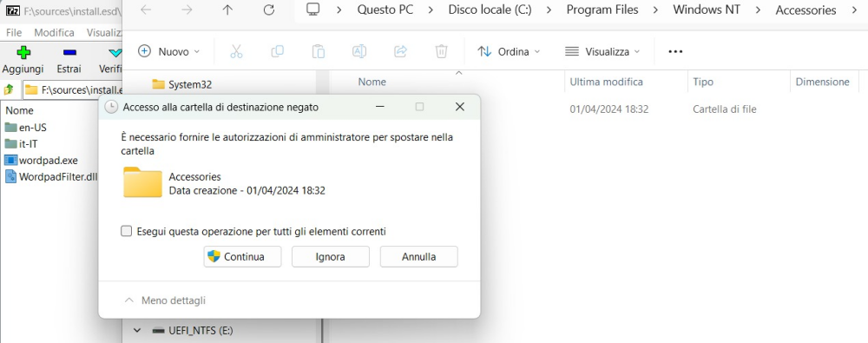The width and height of the screenshot is (868, 343).
Task: Click the Paste clipboard icon in Explorer toolbar
Action: point(319,51)
